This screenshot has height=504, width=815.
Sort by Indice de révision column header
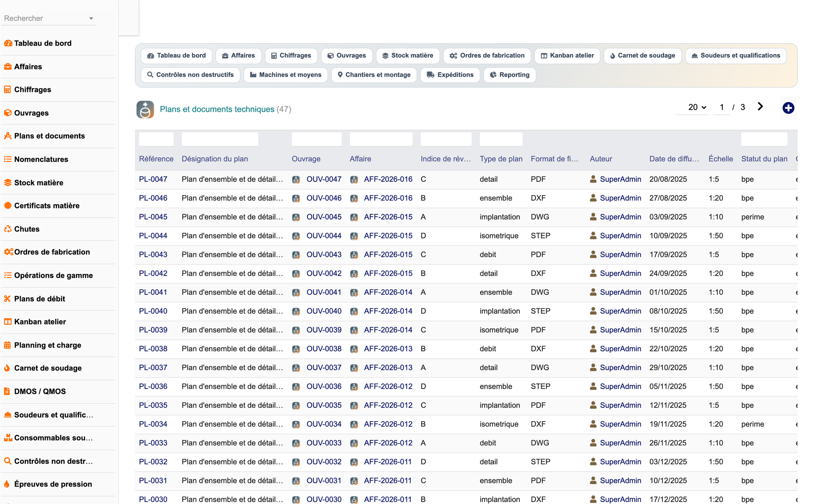click(x=446, y=159)
